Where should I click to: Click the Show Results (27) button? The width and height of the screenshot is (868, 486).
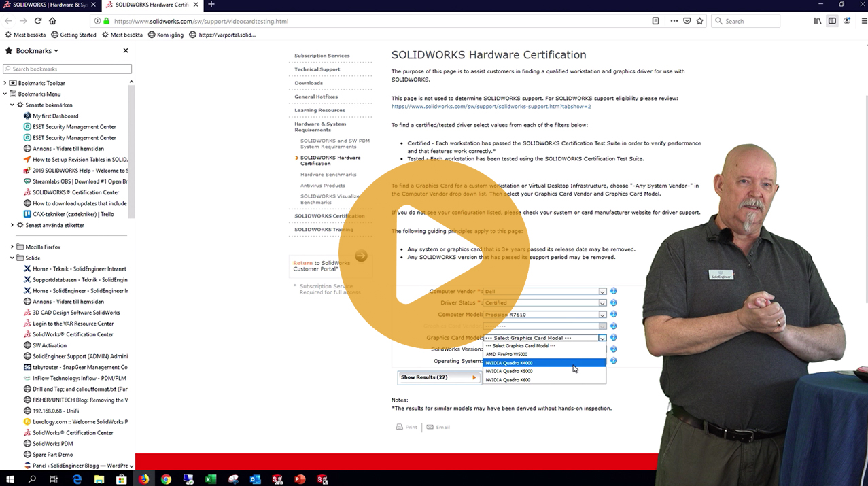point(438,377)
